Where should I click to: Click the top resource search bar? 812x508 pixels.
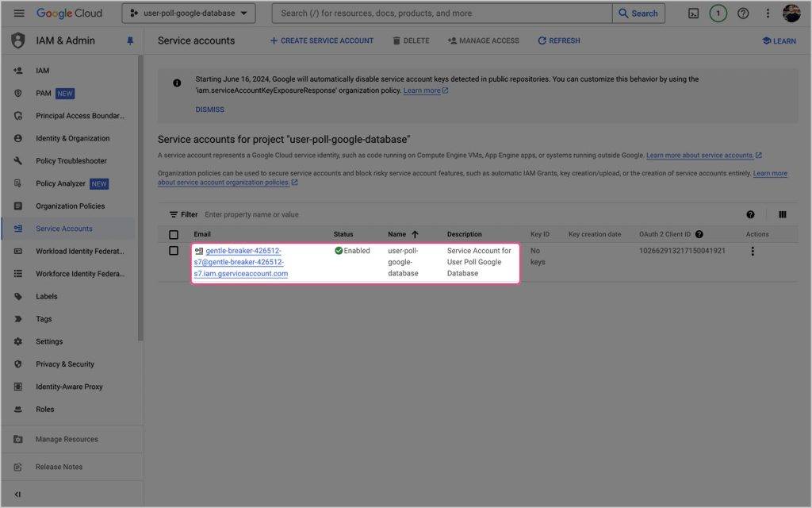tap(442, 13)
